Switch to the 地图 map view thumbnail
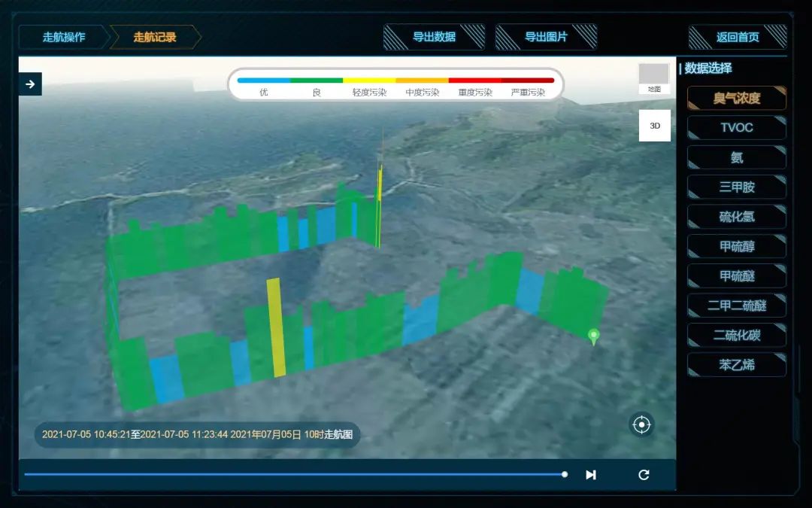Viewport: 812px width, 508px height. [x=653, y=78]
